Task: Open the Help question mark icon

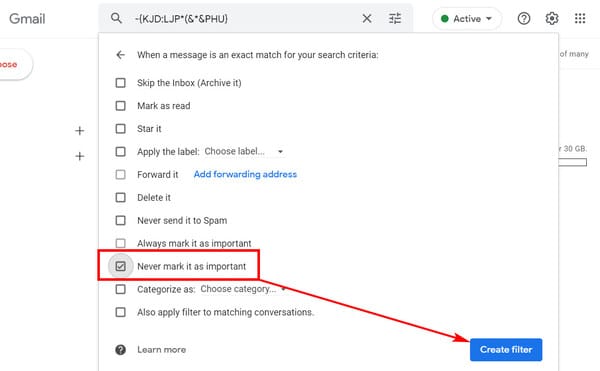Action: pos(523,18)
